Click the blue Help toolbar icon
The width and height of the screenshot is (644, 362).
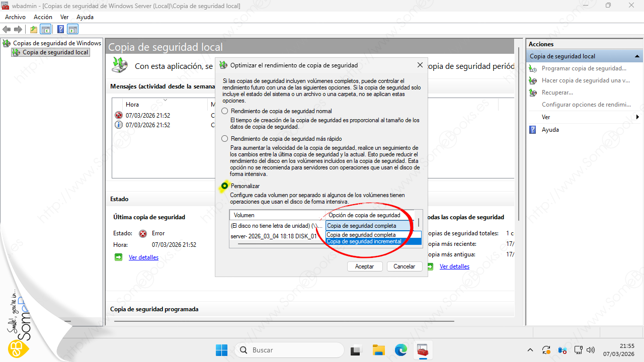(x=60, y=30)
